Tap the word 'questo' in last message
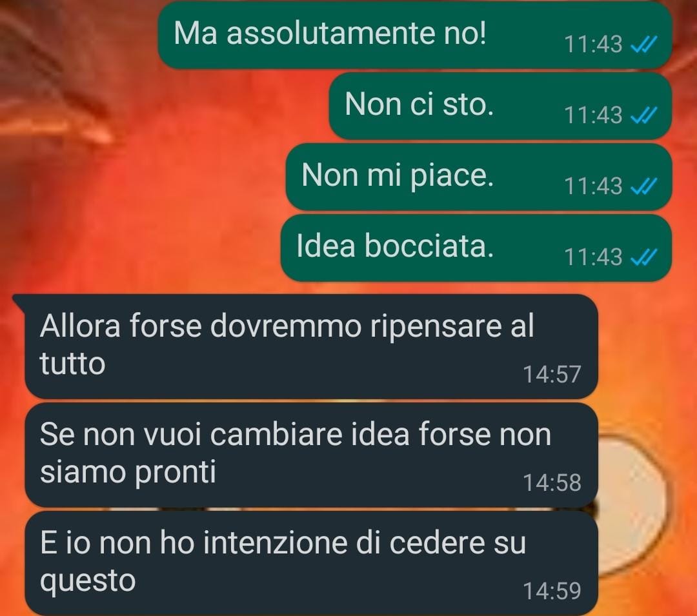 (x=88, y=581)
